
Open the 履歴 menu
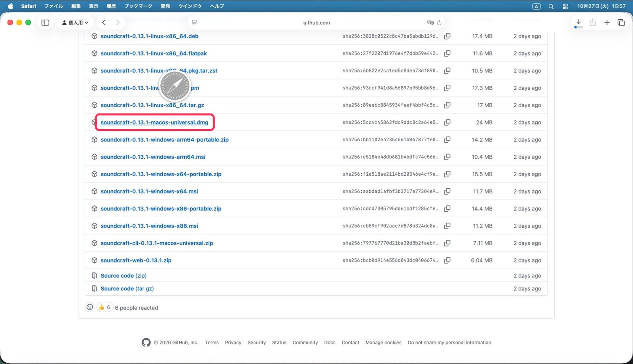pos(111,6)
